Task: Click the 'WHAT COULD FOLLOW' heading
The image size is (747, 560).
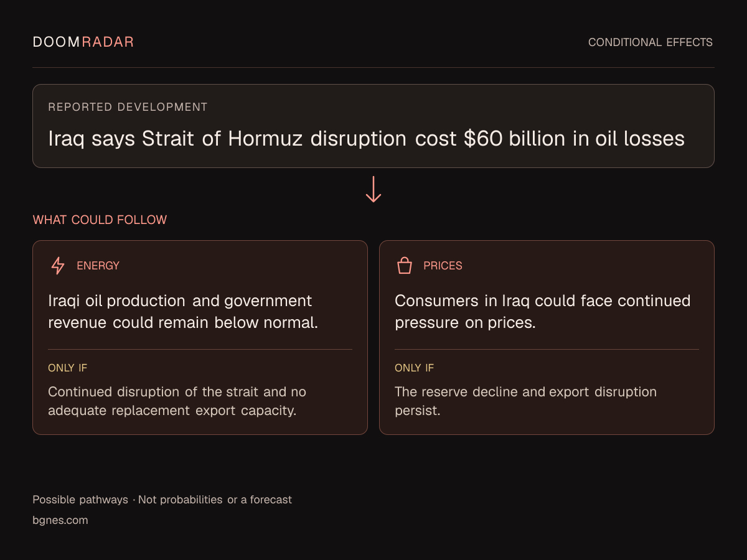Action: (100, 220)
